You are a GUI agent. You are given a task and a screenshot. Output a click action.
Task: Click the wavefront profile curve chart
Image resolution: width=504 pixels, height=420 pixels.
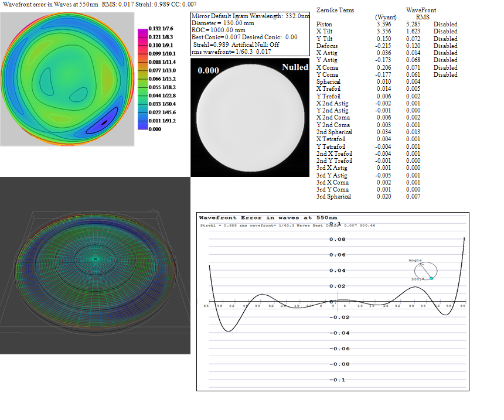pyautogui.click(x=333, y=302)
